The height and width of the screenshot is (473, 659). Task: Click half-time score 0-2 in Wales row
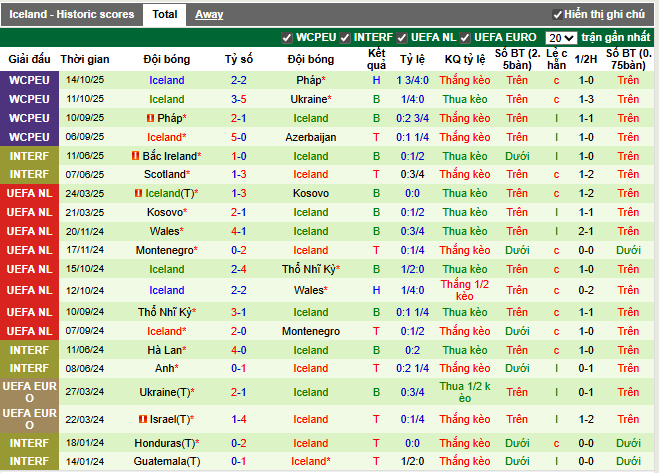586,290
